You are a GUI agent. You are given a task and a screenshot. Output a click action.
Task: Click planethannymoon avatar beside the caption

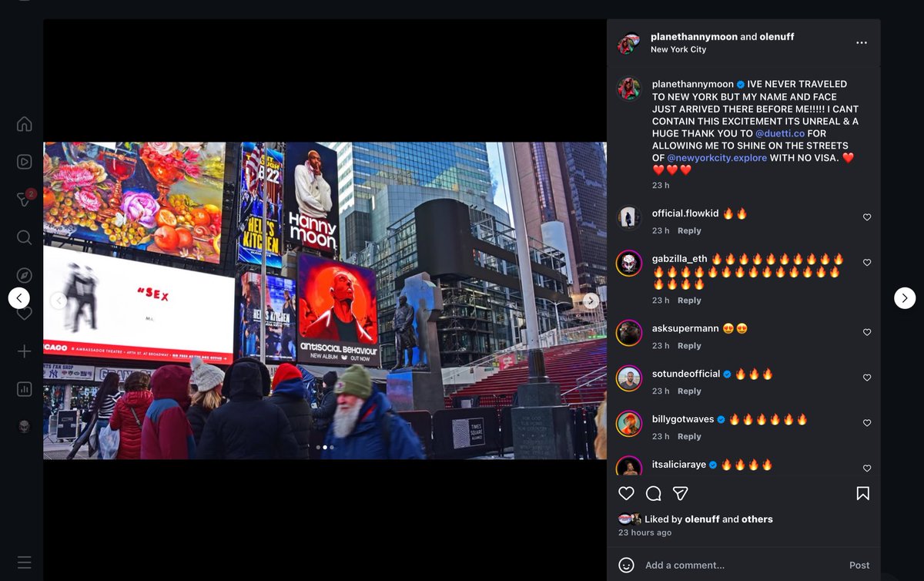(629, 89)
